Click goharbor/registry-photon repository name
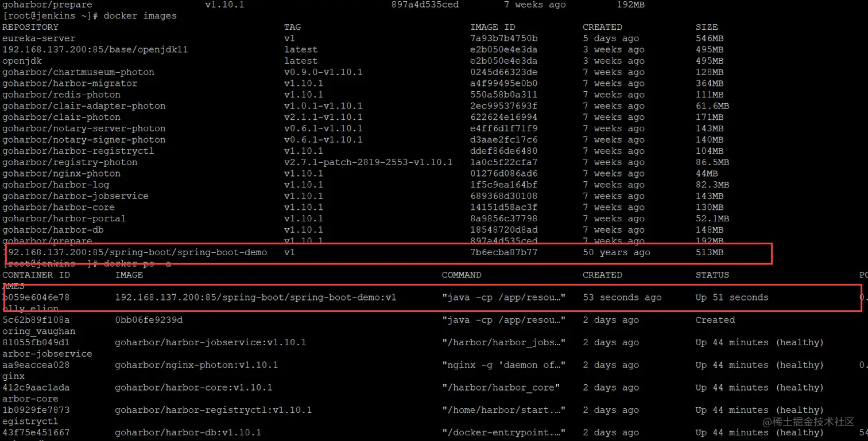 point(70,162)
